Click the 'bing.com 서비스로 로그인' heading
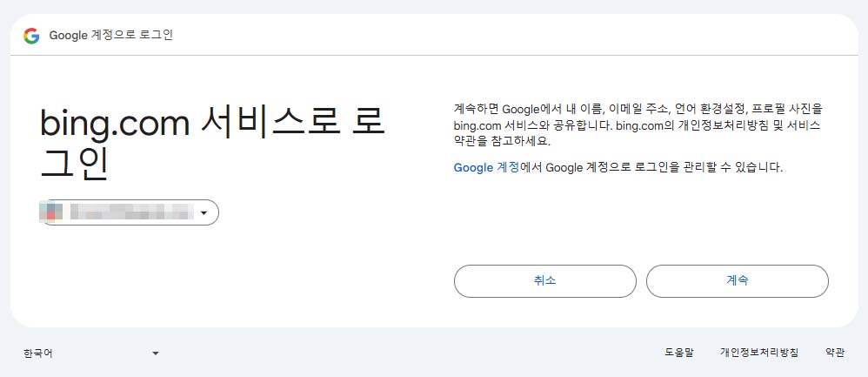Image resolution: width=868 pixels, height=377 pixels. click(x=212, y=145)
